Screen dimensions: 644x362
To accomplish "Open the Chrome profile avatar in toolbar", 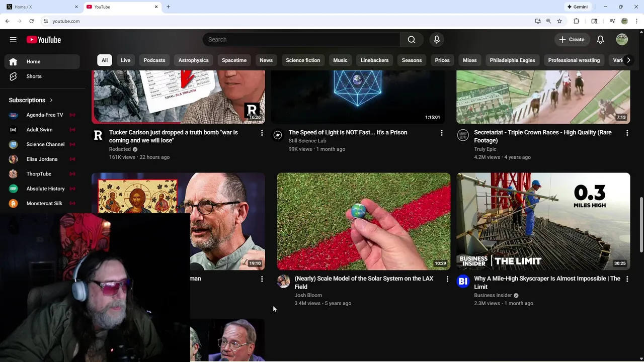I will (x=624, y=21).
